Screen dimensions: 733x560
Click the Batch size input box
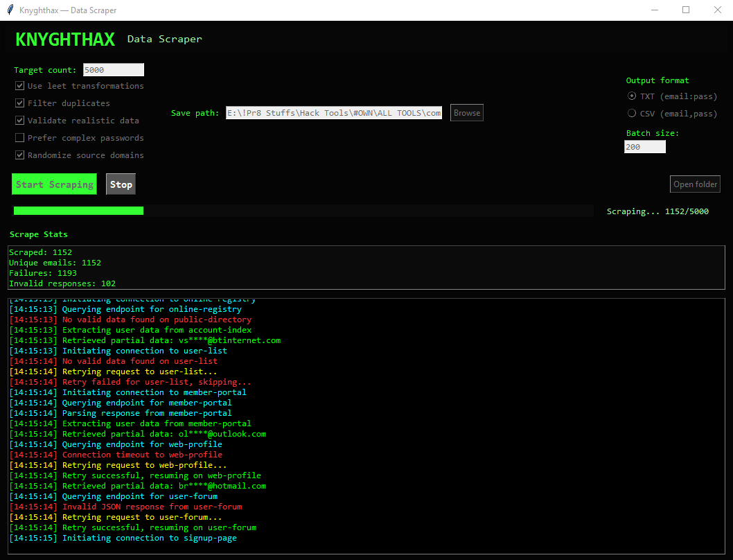[x=644, y=147]
